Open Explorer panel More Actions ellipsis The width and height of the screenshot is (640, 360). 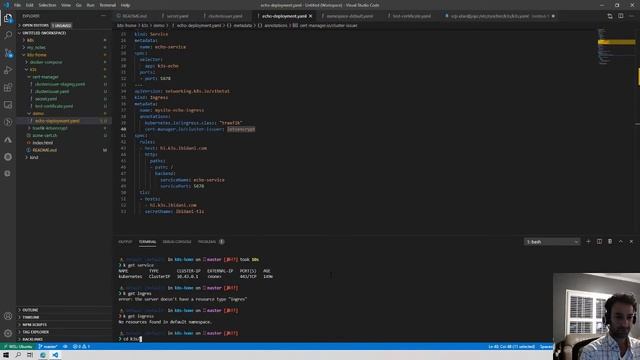click(x=104, y=16)
